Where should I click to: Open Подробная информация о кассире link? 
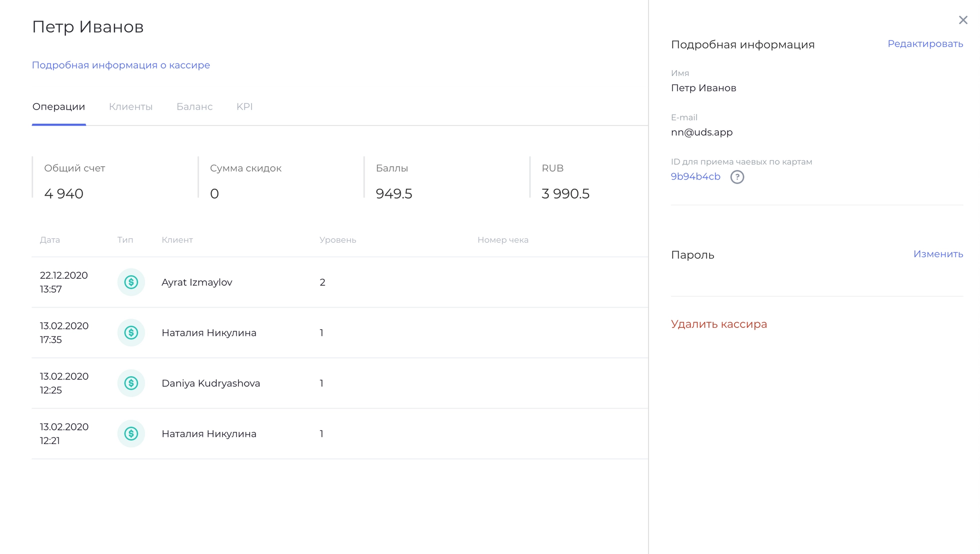121,65
